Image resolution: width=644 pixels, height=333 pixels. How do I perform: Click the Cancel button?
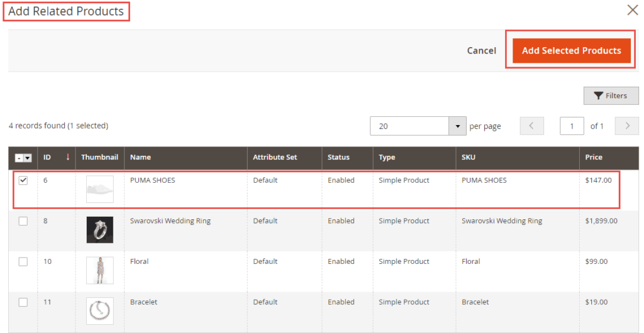[x=481, y=51]
